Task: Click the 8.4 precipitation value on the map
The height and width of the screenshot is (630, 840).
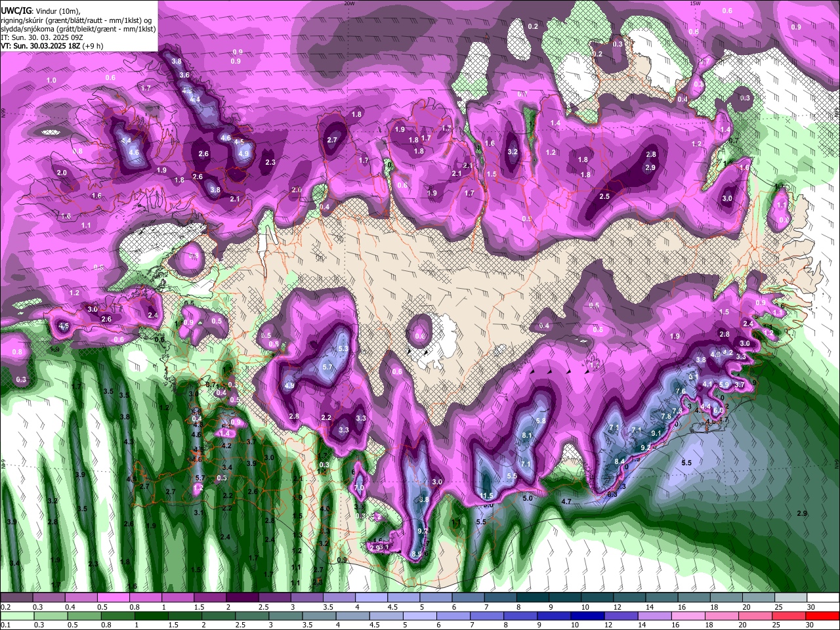Action: pyautogui.click(x=619, y=461)
